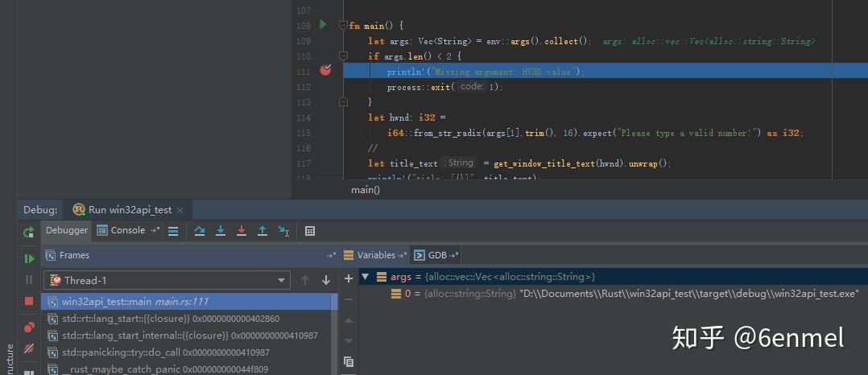Click the restore layout icon beside Console tab
Image resolution: width=868 pixels, height=375 pixels.
click(155, 230)
